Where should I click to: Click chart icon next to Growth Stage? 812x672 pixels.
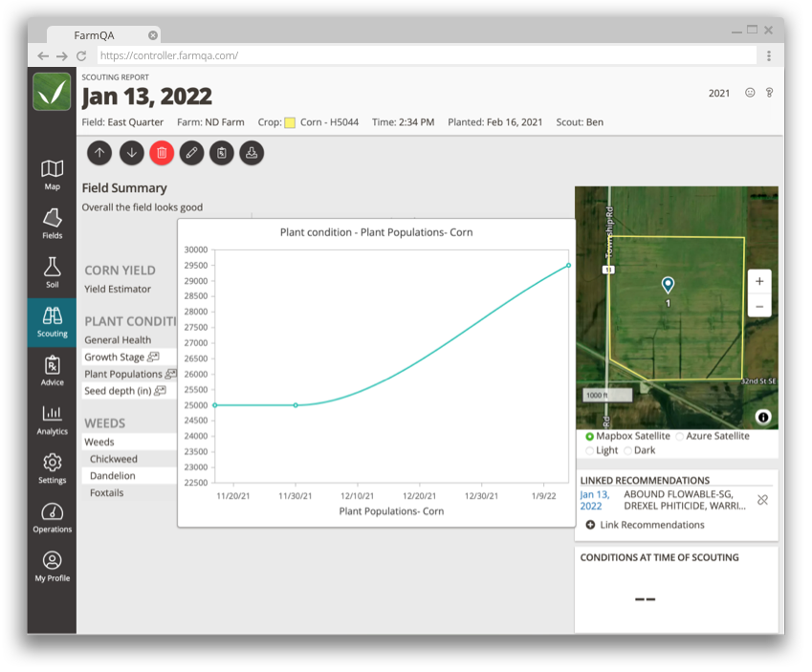(153, 357)
